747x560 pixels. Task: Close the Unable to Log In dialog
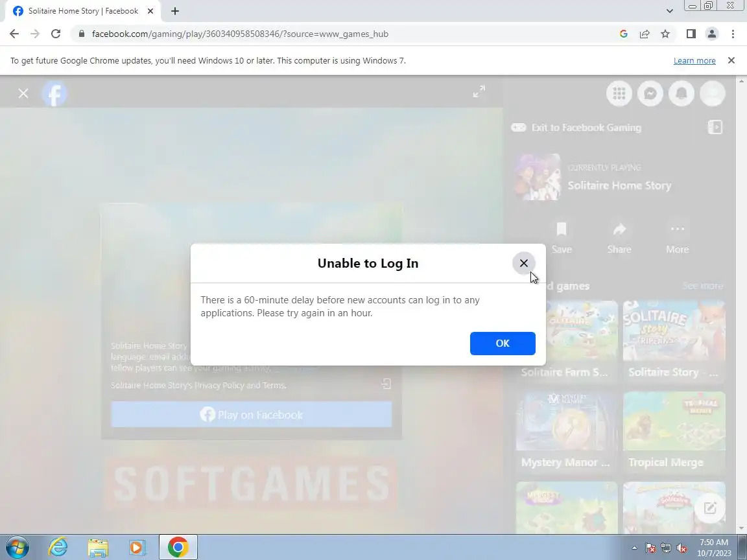click(523, 263)
